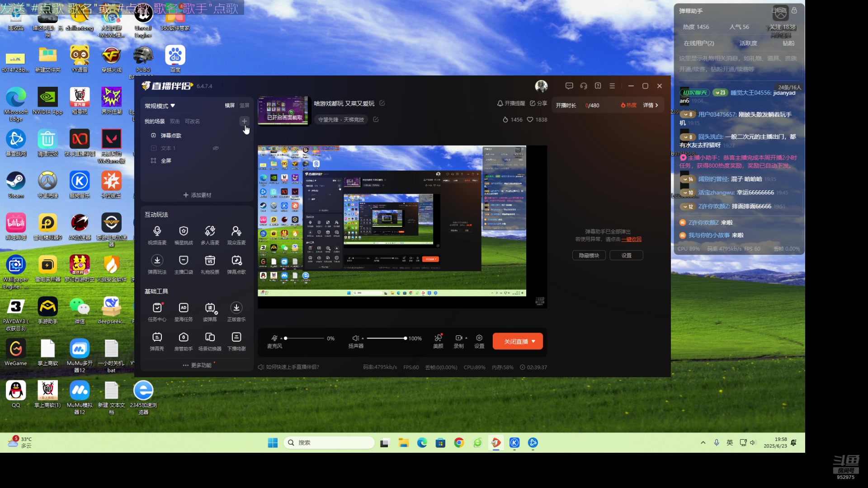Expand the 录制 options caret
The image size is (868, 488).
click(x=466, y=338)
